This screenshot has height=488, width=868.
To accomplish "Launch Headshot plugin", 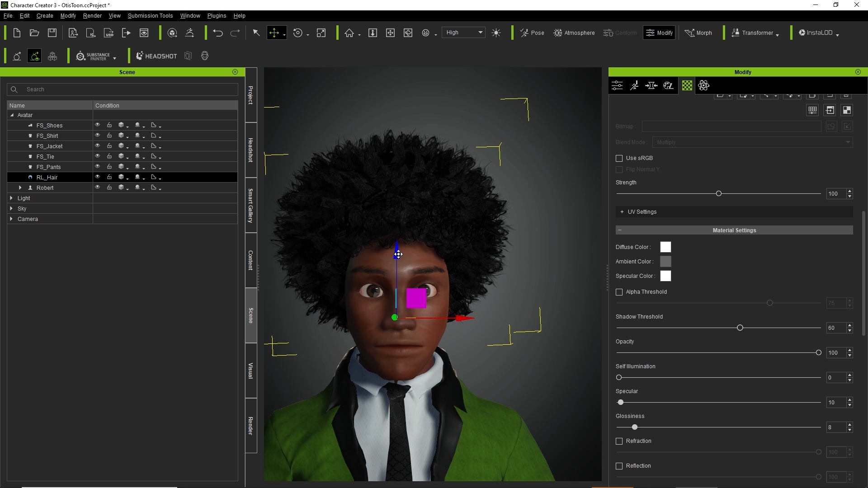I will click(x=156, y=56).
